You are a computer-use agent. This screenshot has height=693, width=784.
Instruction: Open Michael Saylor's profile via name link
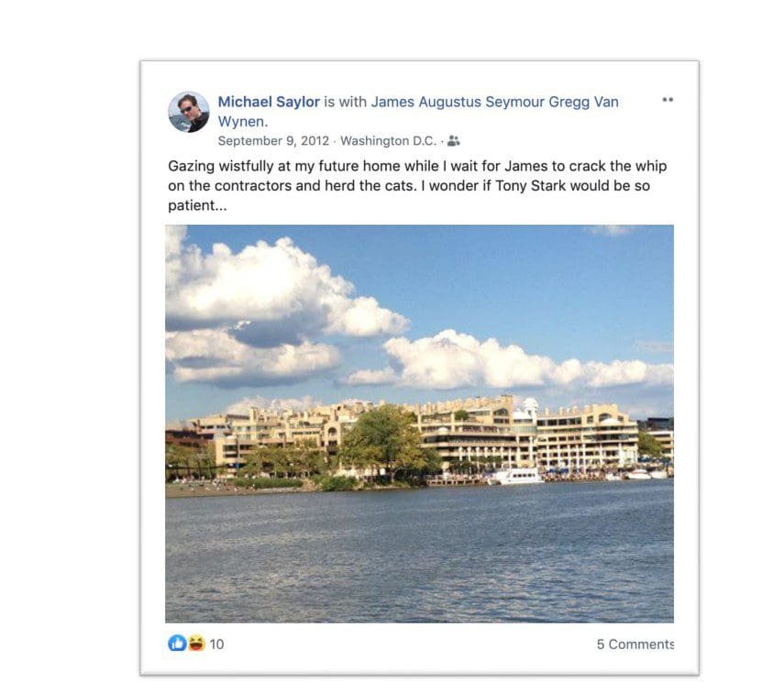click(x=269, y=102)
